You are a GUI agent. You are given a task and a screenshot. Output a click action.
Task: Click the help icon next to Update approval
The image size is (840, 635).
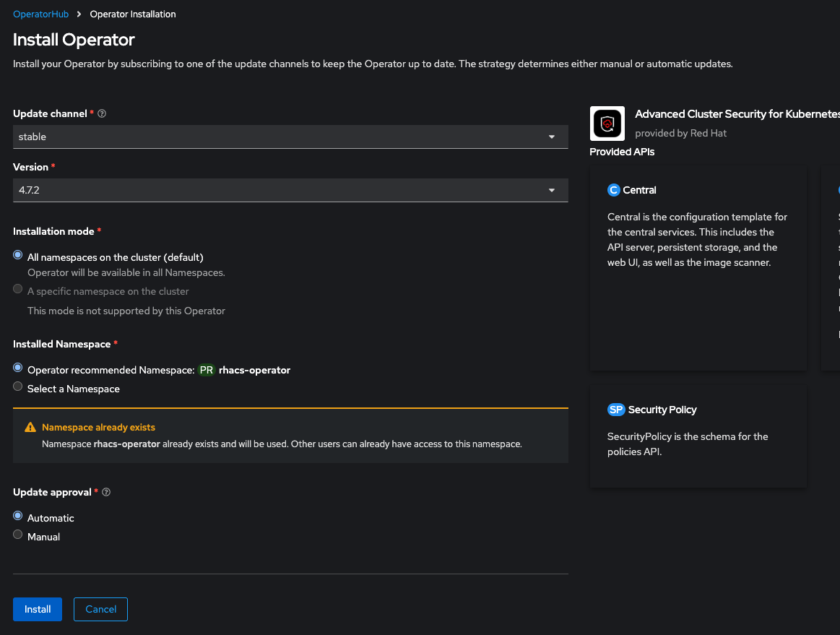tap(106, 493)
